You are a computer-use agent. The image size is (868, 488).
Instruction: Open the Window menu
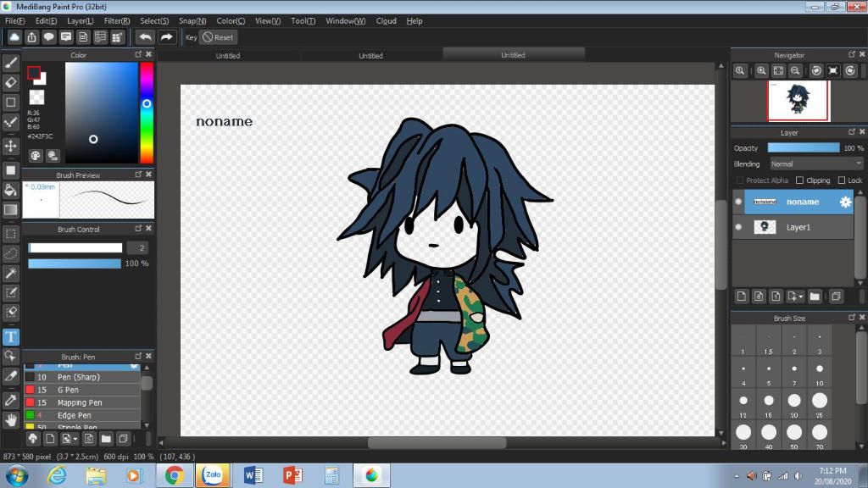click(346, 21)
